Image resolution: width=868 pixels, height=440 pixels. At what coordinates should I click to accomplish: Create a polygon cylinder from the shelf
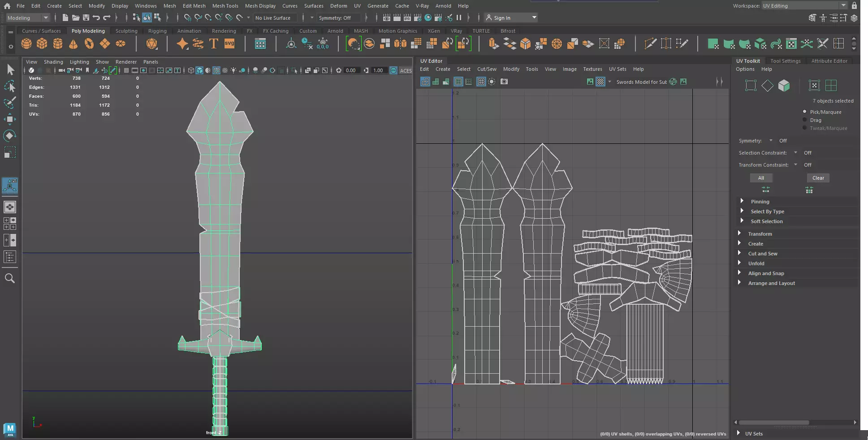[x=58, y=43]
